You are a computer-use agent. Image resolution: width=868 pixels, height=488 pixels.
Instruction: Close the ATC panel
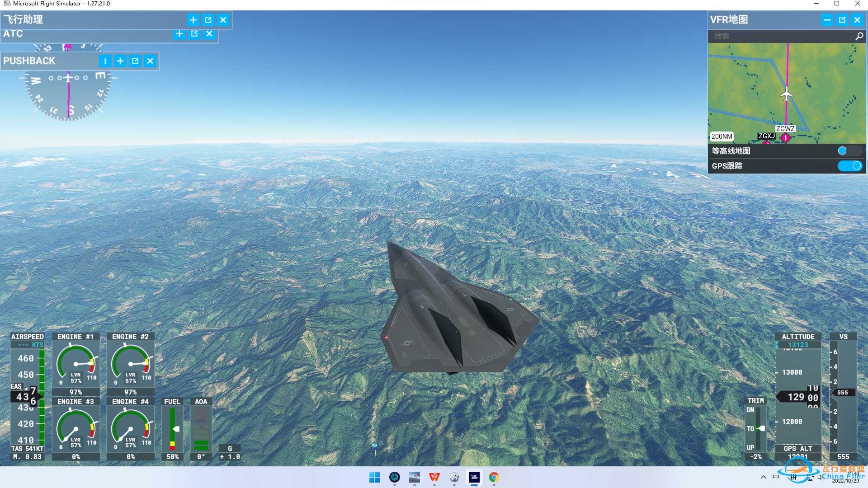tap(209, 34)
